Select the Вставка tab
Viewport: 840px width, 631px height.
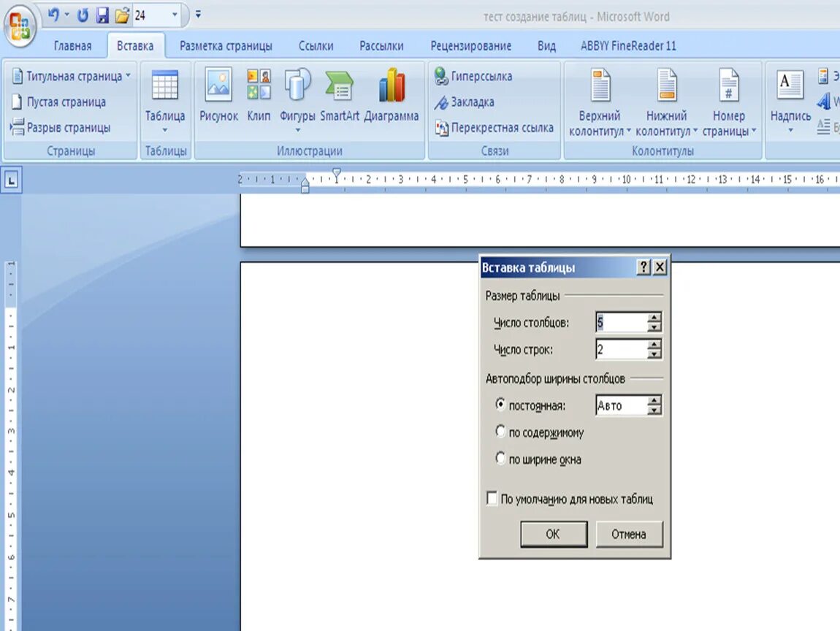pyautogui.click(x=135, y=46)
